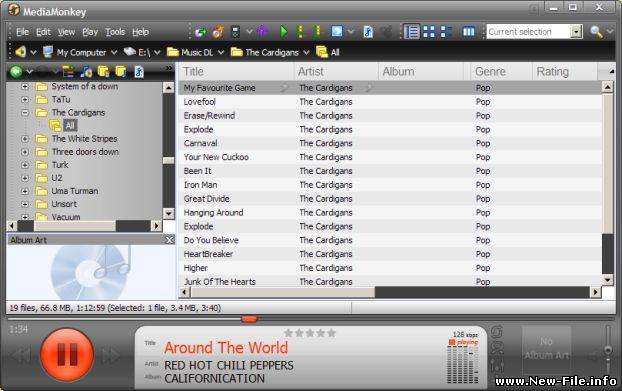Close the Album Art panel
Viewport: 622px width, 391px height.
(x=169, y=240)
